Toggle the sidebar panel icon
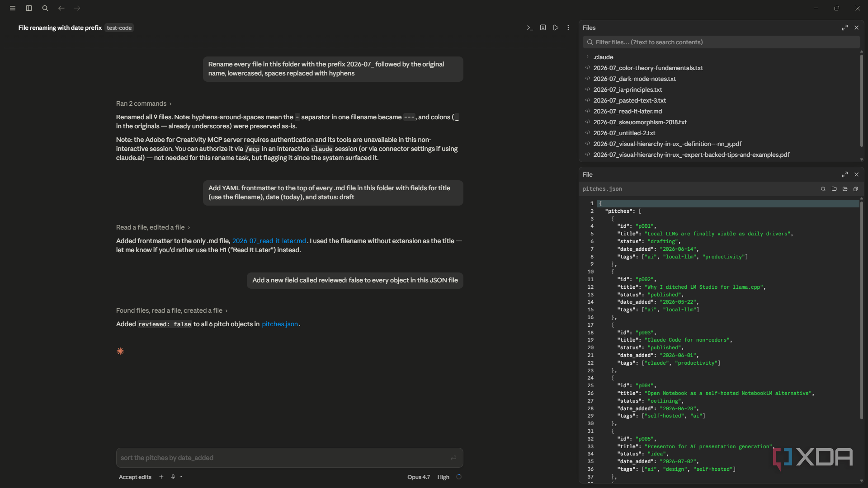The width and height of the screenshot is (868, 488). (x=29, y=8)
